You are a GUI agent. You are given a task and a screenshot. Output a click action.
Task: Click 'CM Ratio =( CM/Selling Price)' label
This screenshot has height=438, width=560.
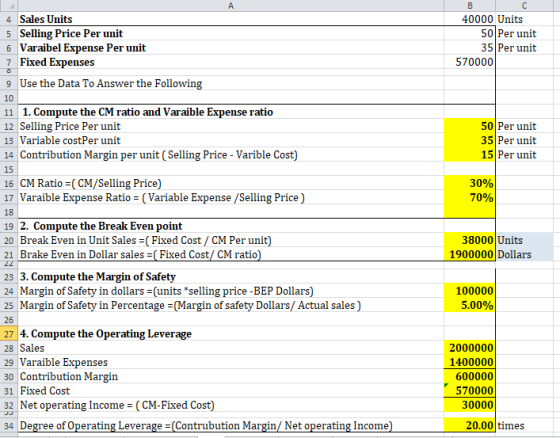point(91,183)
